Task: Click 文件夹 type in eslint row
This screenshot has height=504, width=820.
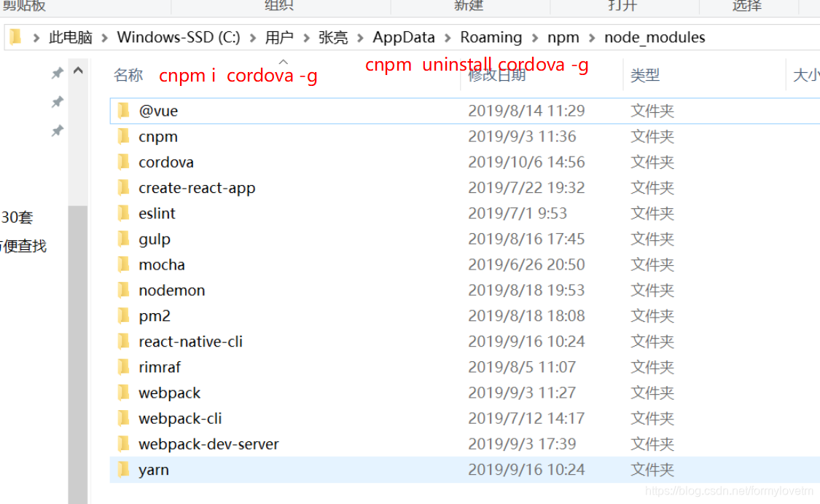Action: (x=652, y=213)
